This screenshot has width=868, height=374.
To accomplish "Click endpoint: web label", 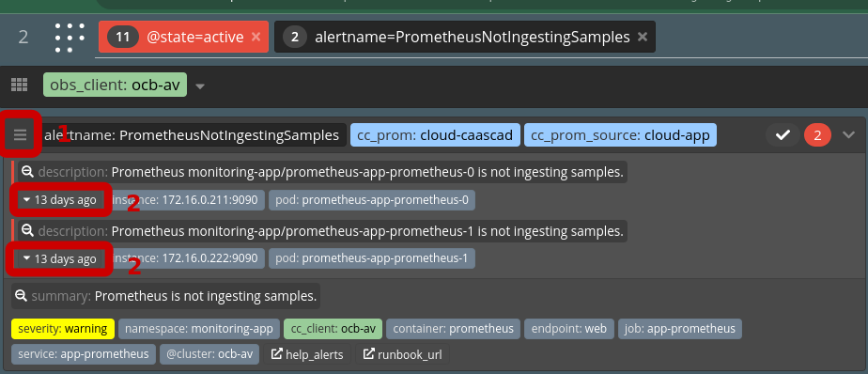I will pos(569,329).
